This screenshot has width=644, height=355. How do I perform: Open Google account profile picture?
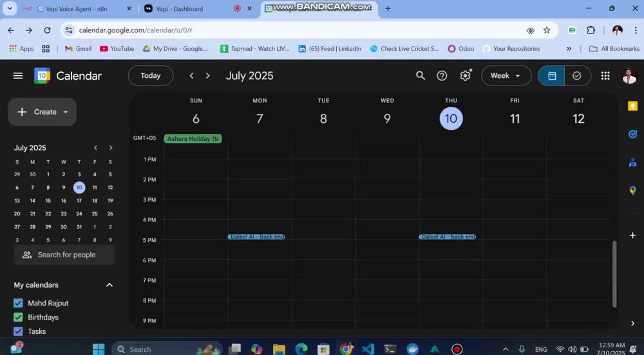coord(629,75)
